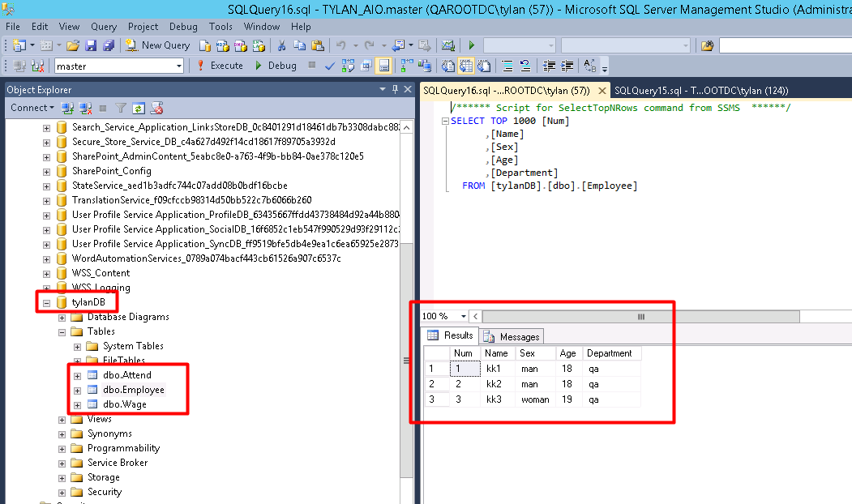This screenshot has height=504, width=852.
Task: Click the Activity Monitor icon
Action: click(447, 45)
